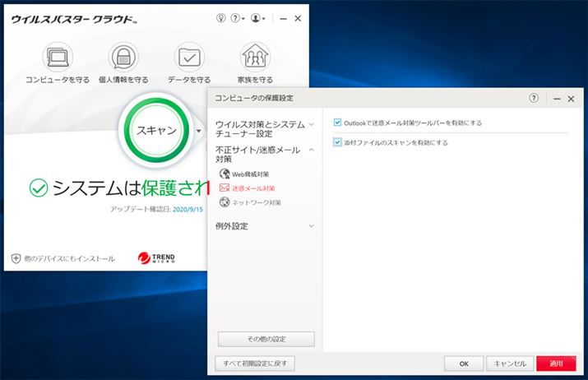Click the lightbulb tips icon in main window
The image size is (588, 380).
click(x=221, y=18)
